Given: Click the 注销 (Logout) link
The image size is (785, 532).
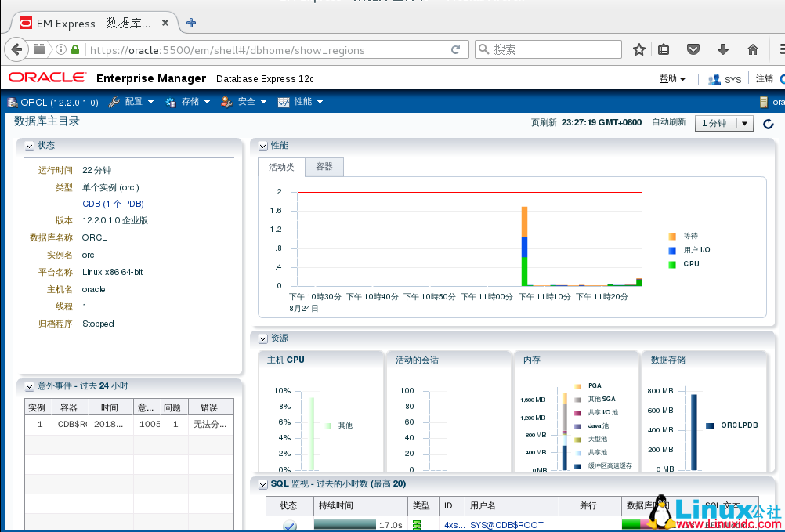Looking at the screenshot, I should 765,78.
